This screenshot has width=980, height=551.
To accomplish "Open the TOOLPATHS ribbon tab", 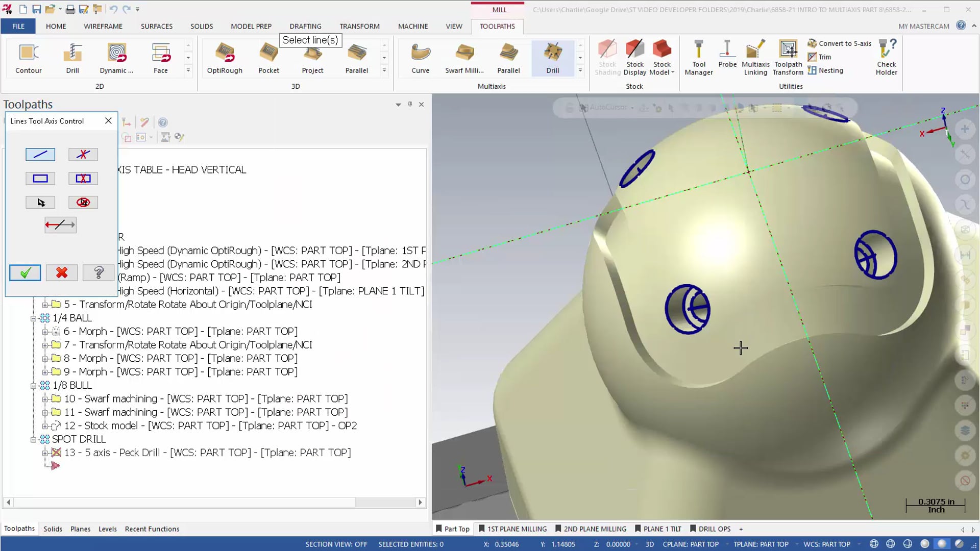I will pyautogui.click(x=498, y=26).
